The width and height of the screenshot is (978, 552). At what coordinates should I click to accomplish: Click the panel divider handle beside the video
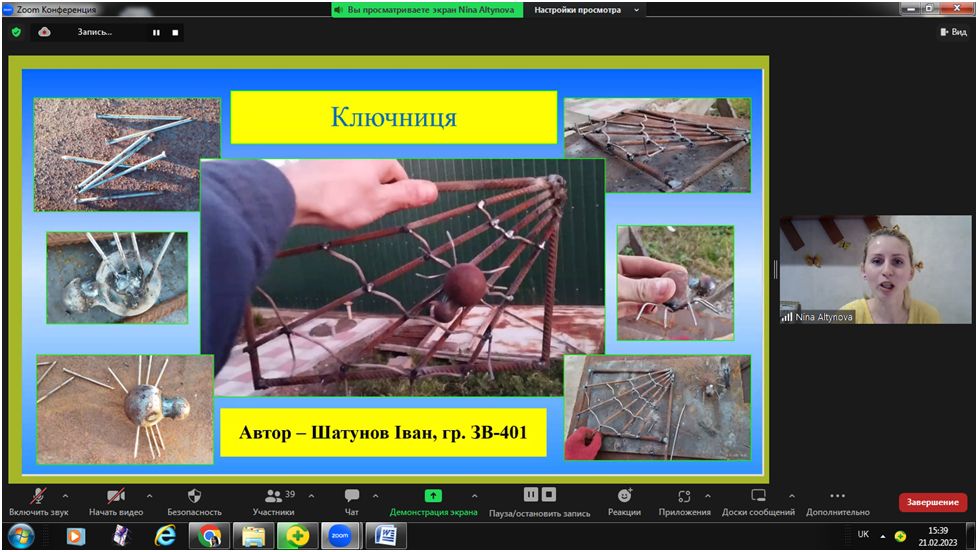(775, 269)
